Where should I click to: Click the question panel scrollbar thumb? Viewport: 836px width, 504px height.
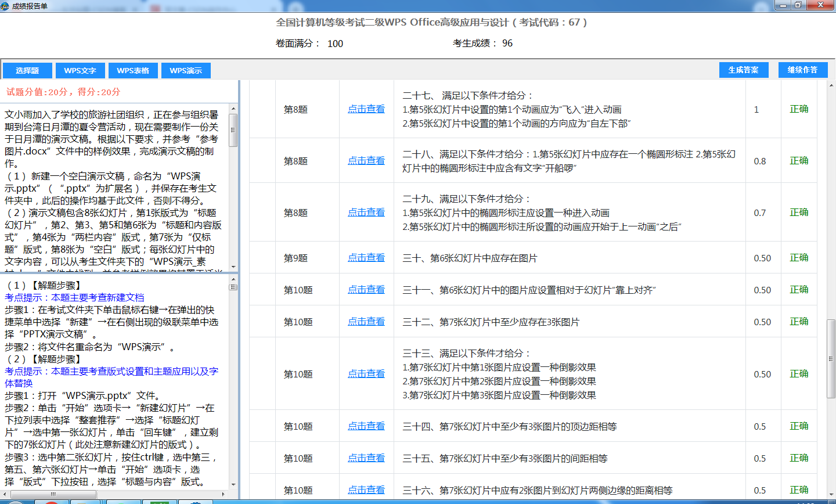233,130
